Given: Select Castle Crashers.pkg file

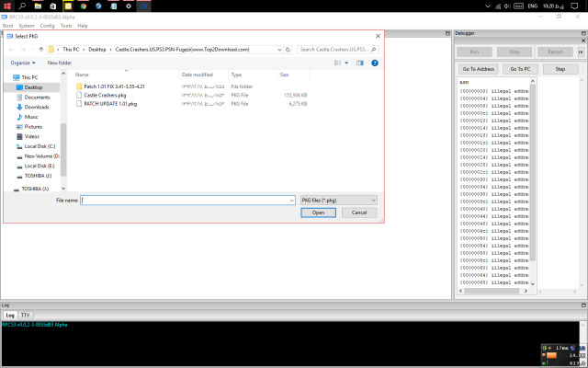Looking at the screenshot, I should [x=104, y=95].
